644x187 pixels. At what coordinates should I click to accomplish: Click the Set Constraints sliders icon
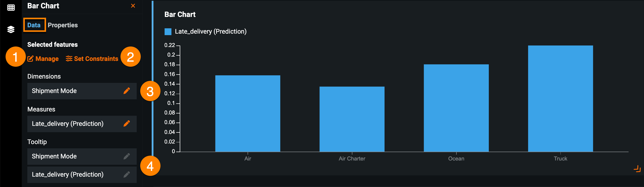(69, 59)
